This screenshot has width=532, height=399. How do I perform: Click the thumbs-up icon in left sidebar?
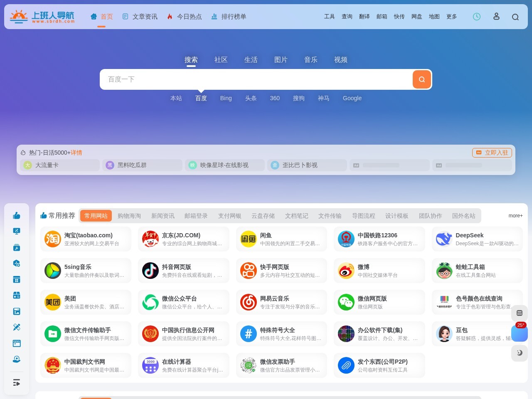pos(17,215)
